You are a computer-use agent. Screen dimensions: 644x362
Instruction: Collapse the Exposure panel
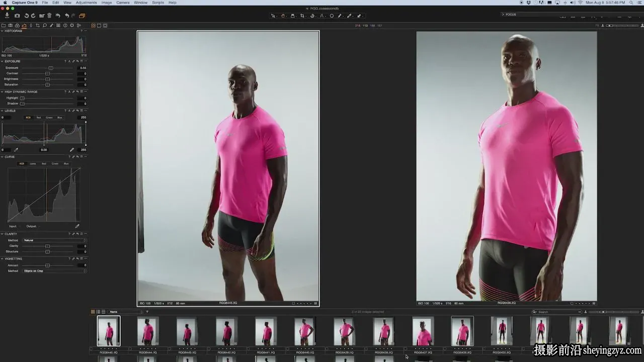pyautogui.click(x=2, y=61)
